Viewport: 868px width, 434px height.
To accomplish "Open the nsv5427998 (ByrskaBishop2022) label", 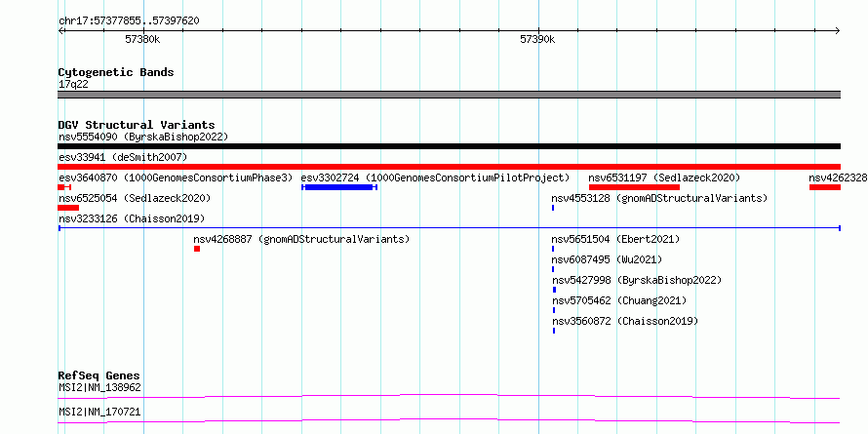I will [x=637, y=281].
